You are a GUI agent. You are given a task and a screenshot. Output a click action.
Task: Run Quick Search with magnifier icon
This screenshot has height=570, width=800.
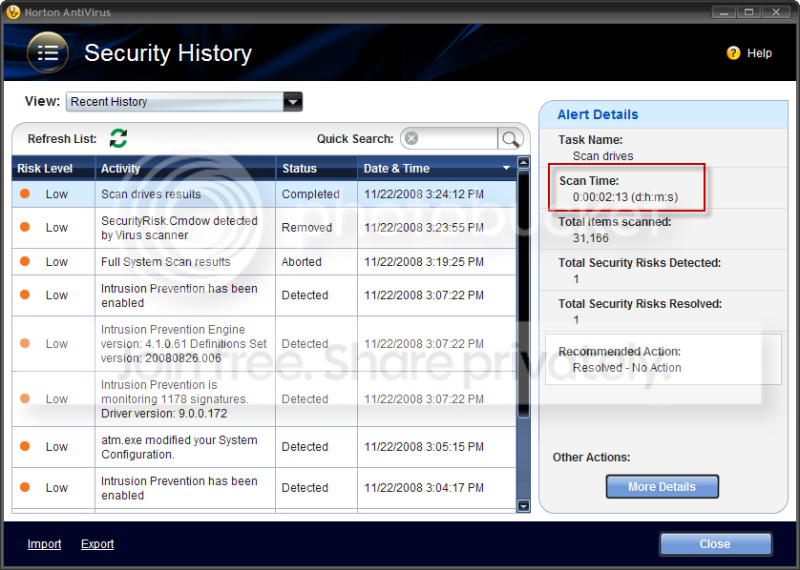coord(510,139)
